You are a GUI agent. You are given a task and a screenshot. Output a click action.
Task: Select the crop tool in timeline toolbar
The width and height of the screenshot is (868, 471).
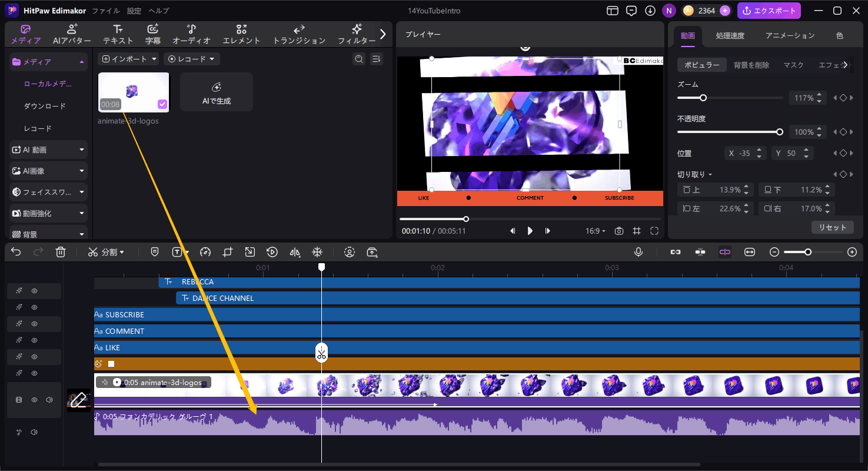pyautogui.click(x=228, y=252)
